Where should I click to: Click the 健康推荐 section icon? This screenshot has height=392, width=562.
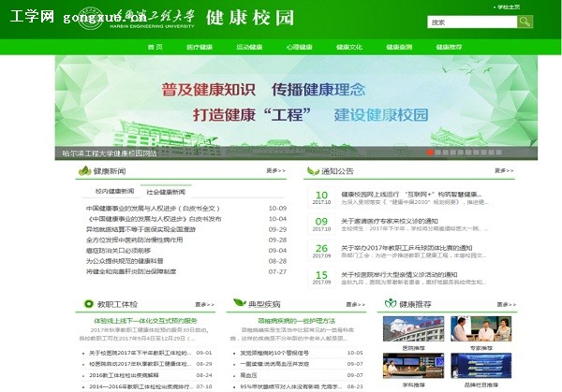tap(388, 304)
